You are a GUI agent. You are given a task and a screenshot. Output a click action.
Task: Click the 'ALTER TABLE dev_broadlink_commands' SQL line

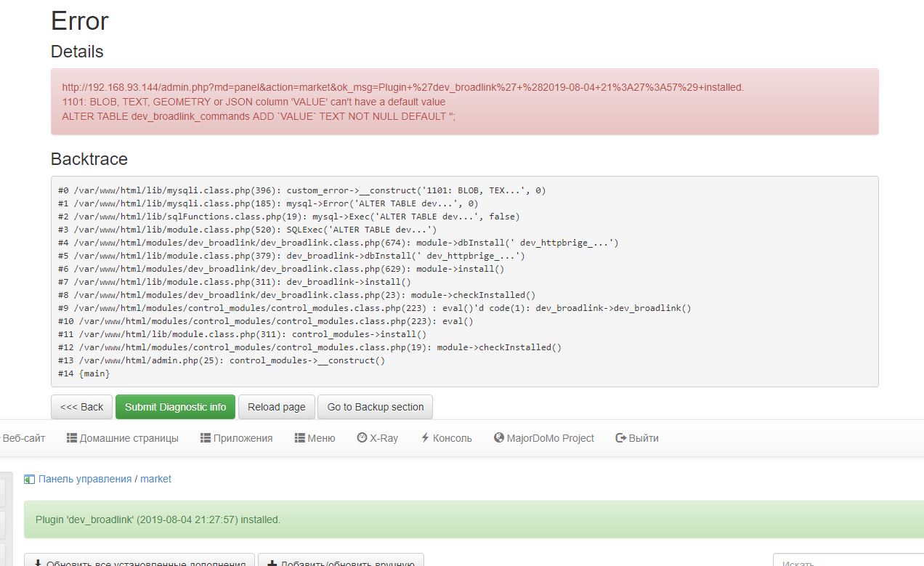259,116
